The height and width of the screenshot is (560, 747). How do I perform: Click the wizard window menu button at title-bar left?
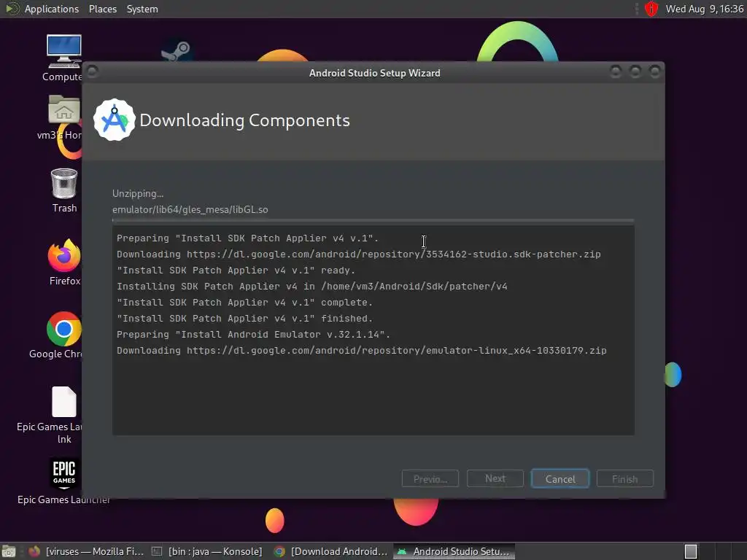coord(93,71)
